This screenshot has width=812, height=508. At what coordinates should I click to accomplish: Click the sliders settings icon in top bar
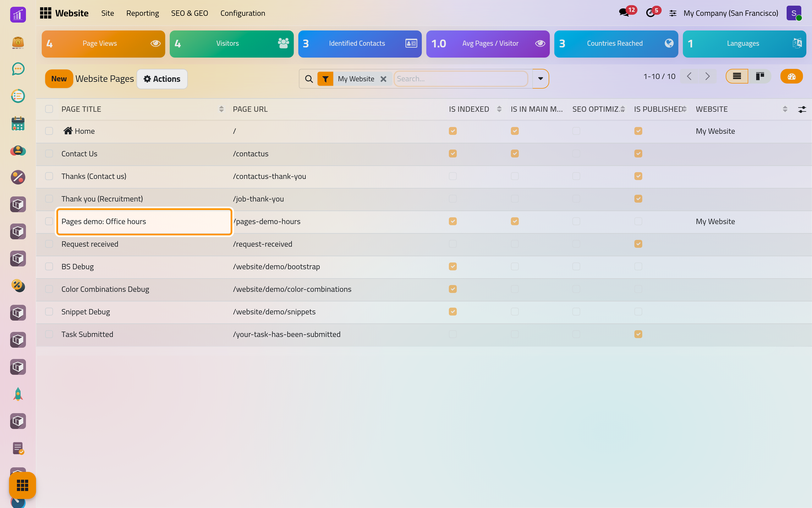pos(673,14)
